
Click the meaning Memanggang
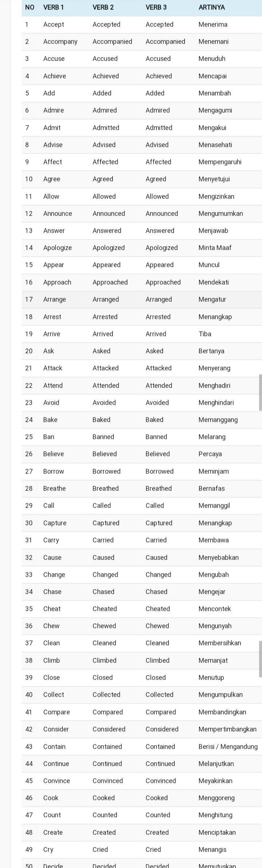click(218, 420)
